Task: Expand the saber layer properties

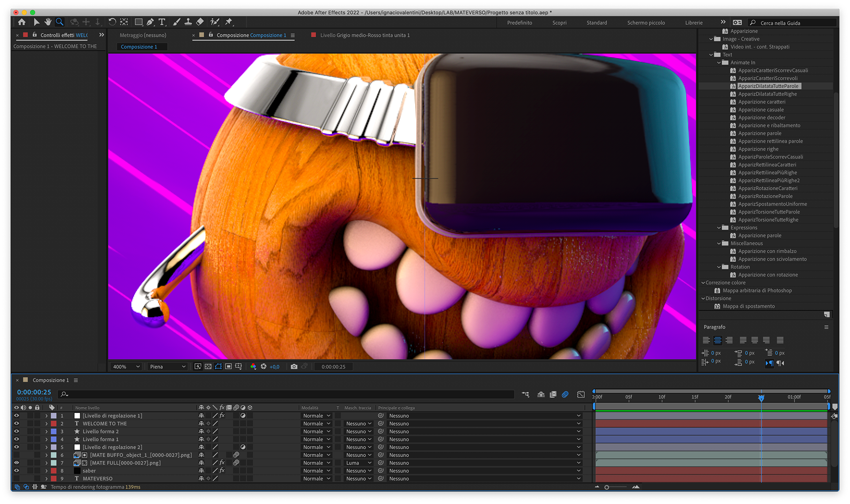Action: [x=46, y=471]
